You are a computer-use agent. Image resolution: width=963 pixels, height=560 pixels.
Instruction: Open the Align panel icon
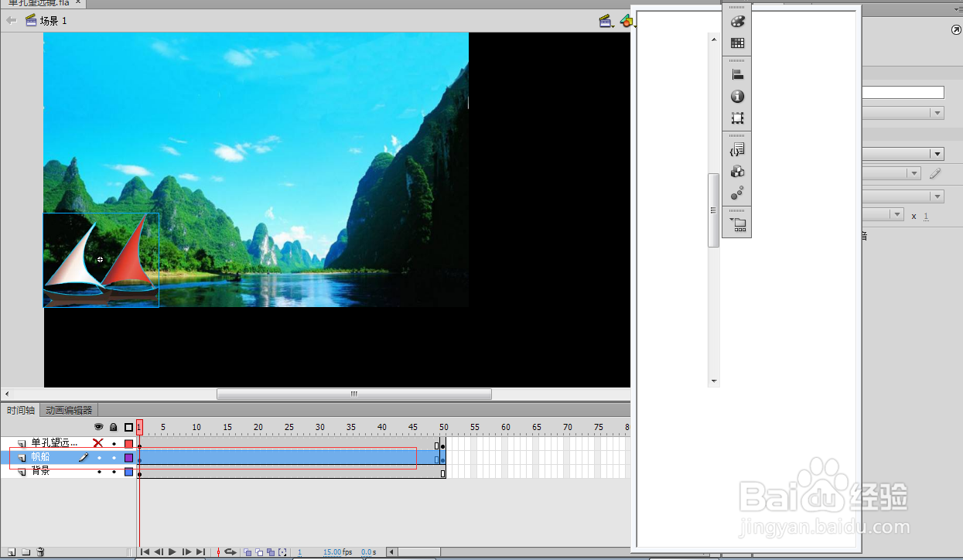tap(737, 75)
